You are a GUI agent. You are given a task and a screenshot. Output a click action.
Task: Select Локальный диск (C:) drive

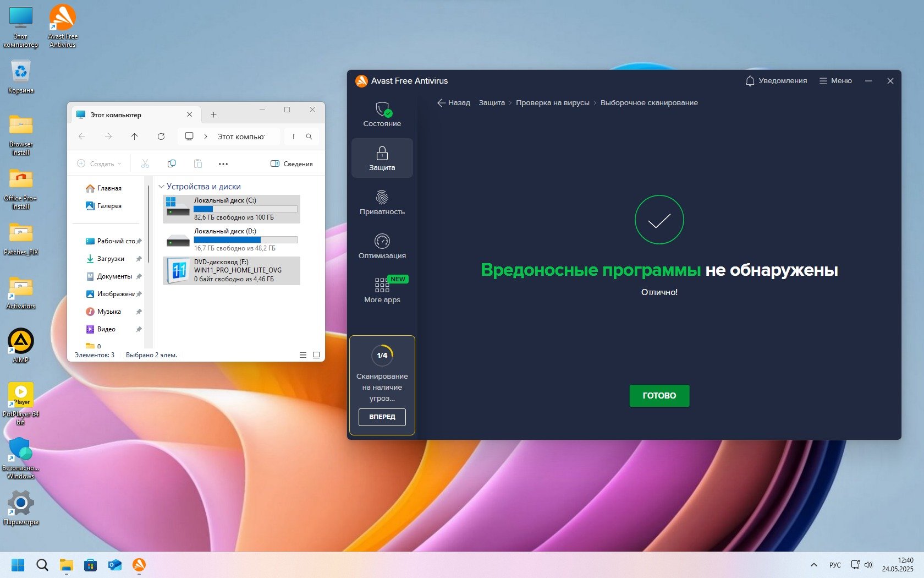[232, 209]
